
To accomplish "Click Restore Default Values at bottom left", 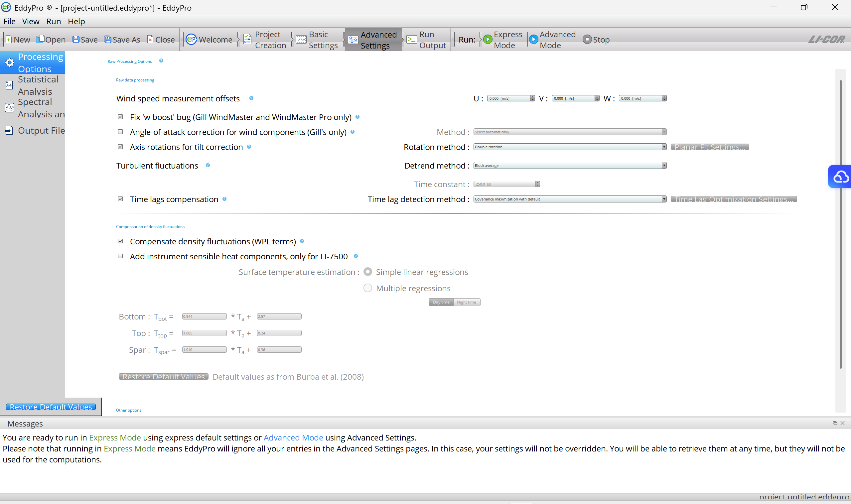I will pos(51,407).
